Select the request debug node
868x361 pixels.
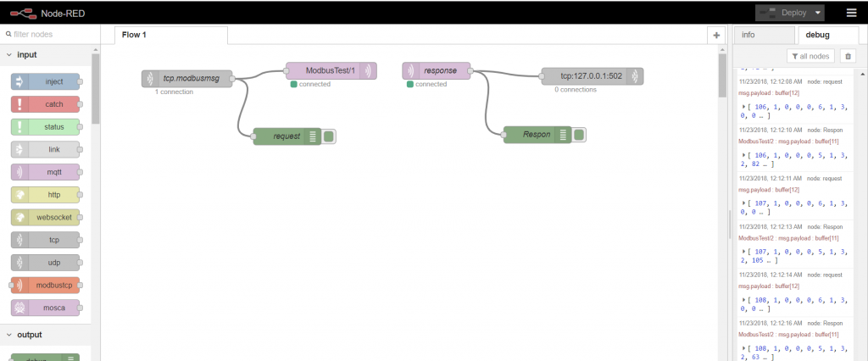287,136
